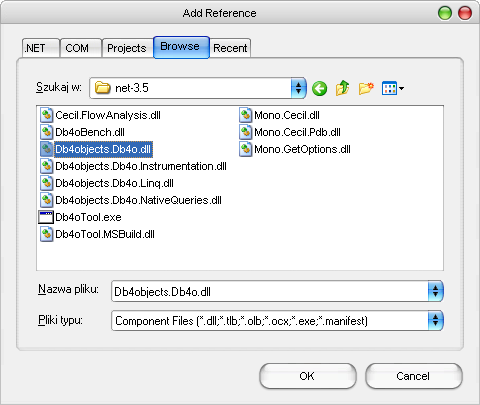480x405 pixels.
Task: Select Mono.GetOptions.dll file name
Action: click(x=302, y=149)
